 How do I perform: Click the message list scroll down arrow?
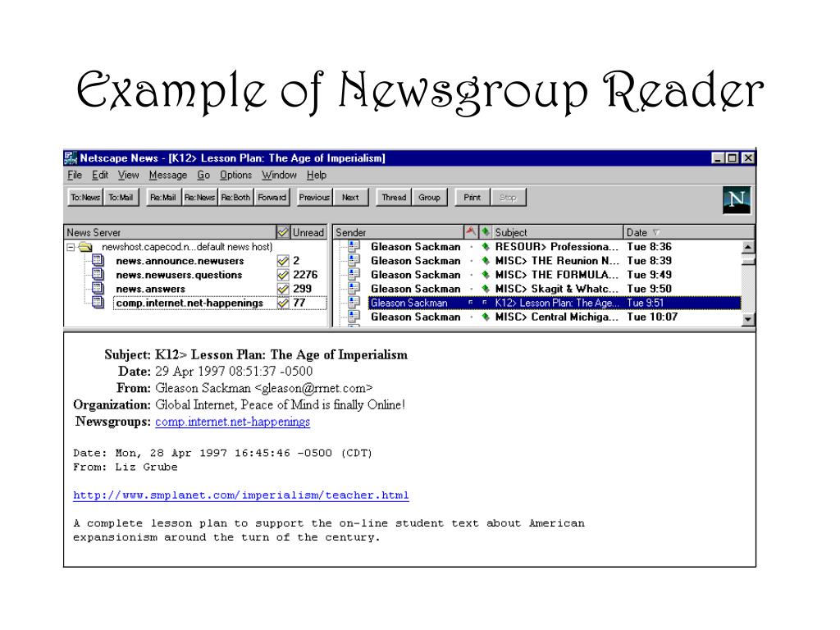[748, 319]
